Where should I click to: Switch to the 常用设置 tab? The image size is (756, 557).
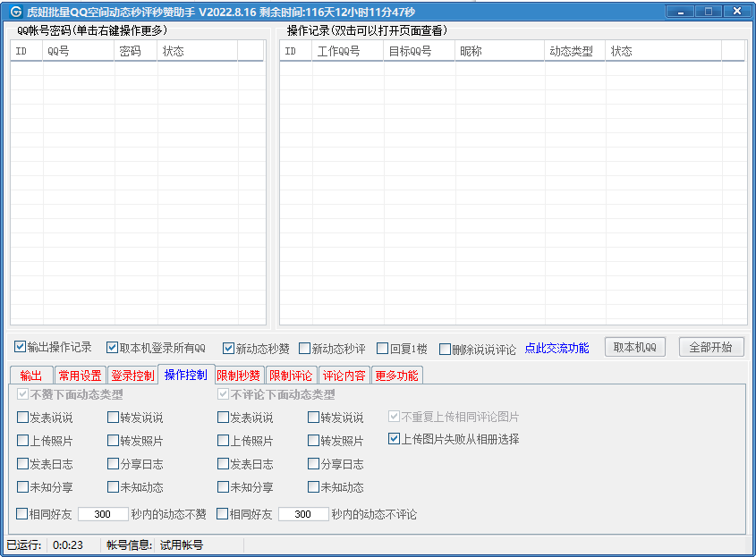(80, 376)
